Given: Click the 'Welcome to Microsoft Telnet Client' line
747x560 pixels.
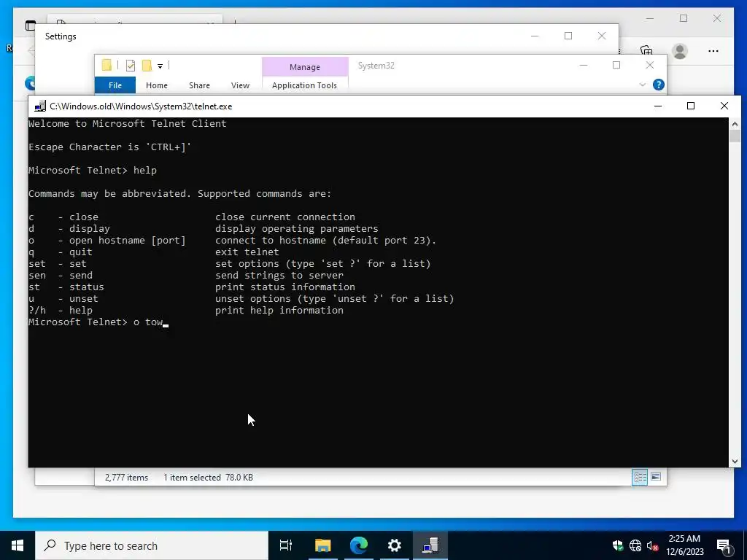Looking at the screenshot, I should click(x=127, y=124).
